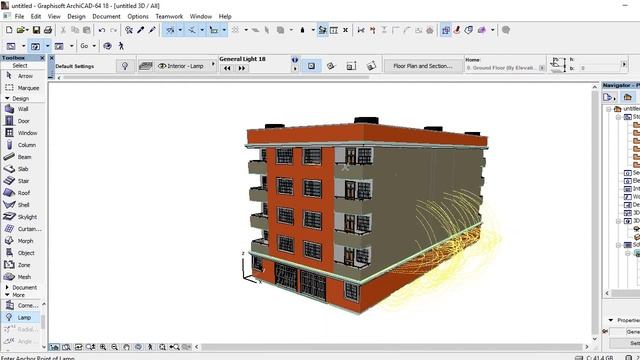Select the Roof tool
Viewport: 640px width, 360px height.
(x=23, y=193)
